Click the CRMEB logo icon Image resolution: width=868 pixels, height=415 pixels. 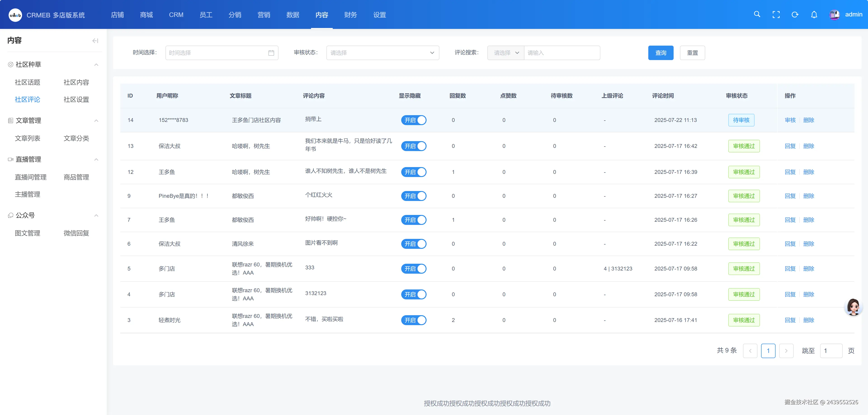click(x=15, y=15)
